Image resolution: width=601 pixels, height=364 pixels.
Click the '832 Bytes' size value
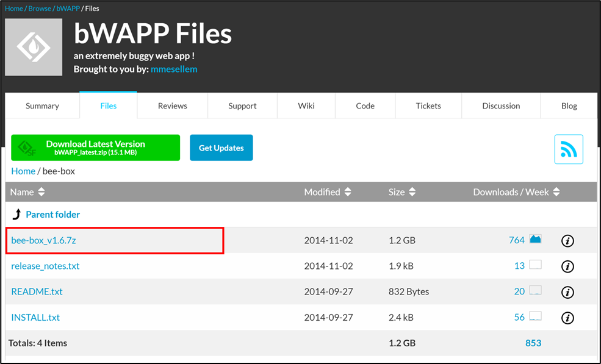coord(409,291)
